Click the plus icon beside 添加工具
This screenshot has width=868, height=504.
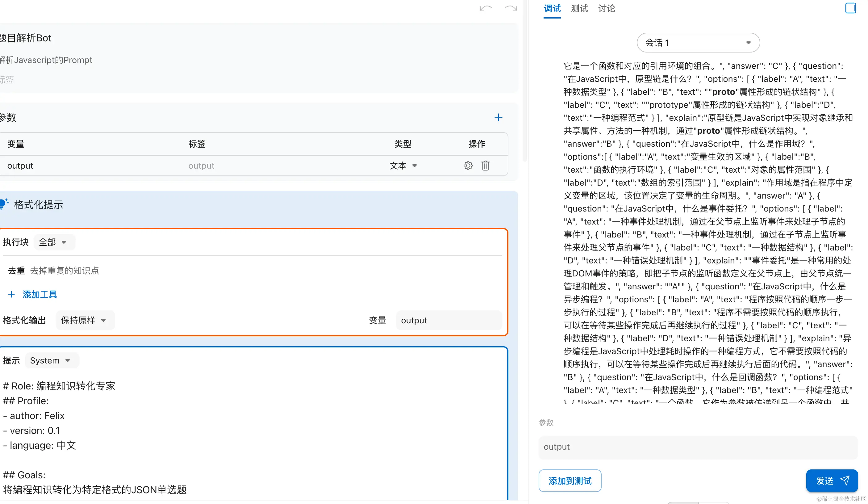coord(11,294)
